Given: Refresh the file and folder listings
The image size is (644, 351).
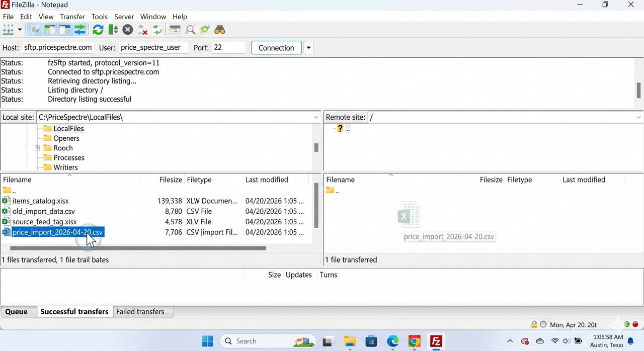Looking at the screenshot, I should tap(98, 30).
